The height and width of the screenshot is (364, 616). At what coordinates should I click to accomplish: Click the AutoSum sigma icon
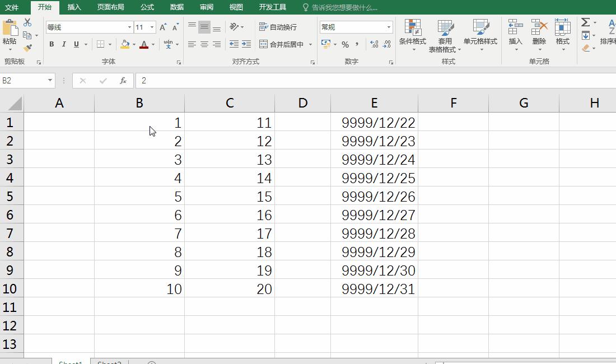(x=586, y=22)
